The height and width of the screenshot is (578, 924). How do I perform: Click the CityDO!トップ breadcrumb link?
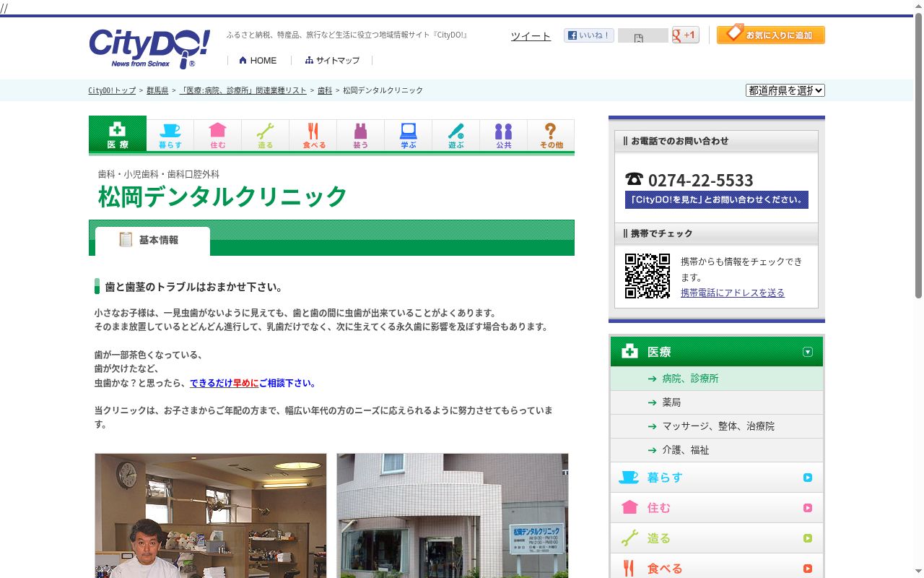[x=112, y=90]
